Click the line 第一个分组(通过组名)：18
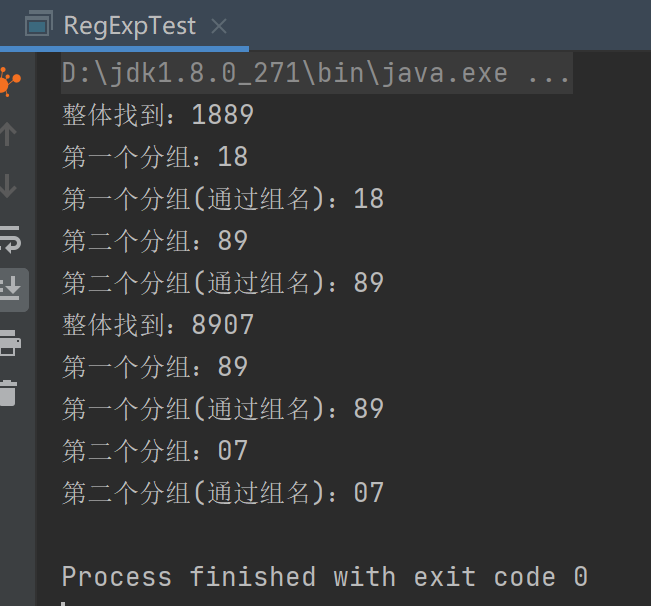The image size is (651, 606). coord(223,199)
